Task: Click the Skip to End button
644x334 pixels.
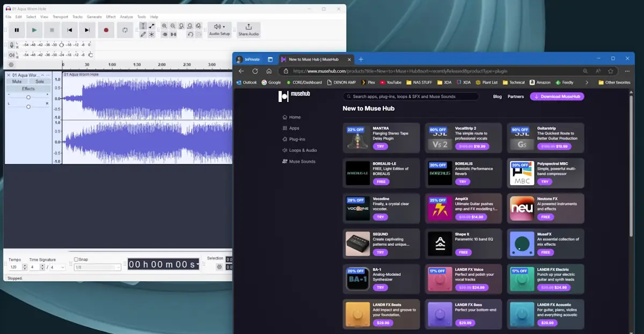Action: click(x=87, y=30)
